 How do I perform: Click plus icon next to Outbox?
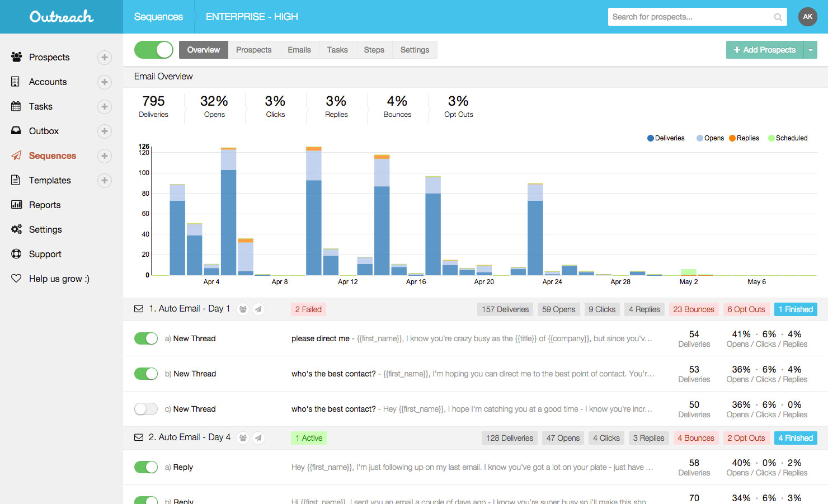(105, 131)
